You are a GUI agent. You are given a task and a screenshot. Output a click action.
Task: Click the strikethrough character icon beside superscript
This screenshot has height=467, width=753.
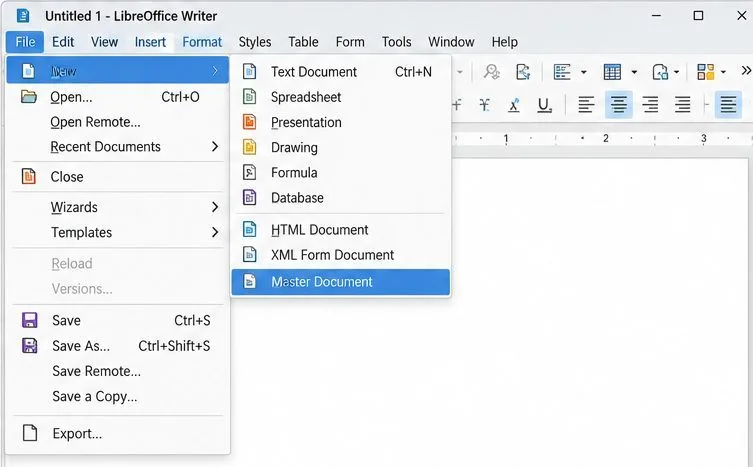485,104
